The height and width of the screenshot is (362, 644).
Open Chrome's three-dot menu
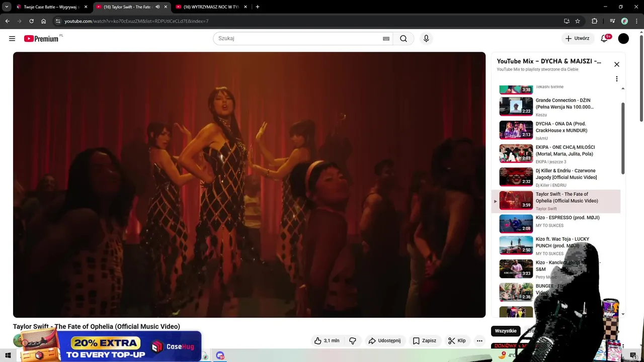coord(636,21)
